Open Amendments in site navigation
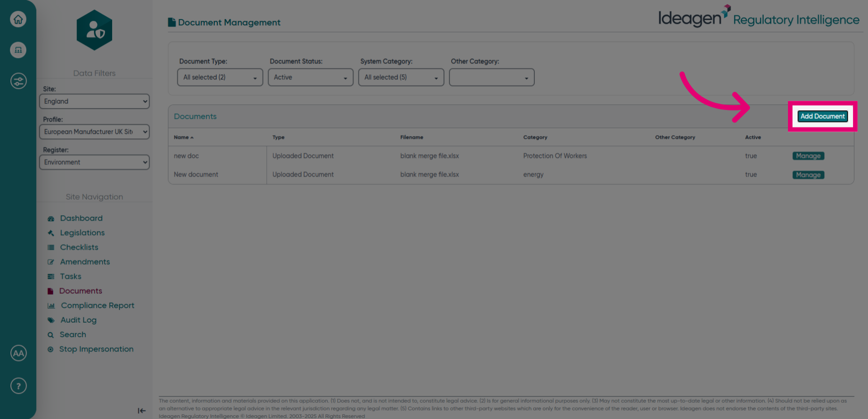This screenshot has width=868, height=419. click(x=85, y=262)
